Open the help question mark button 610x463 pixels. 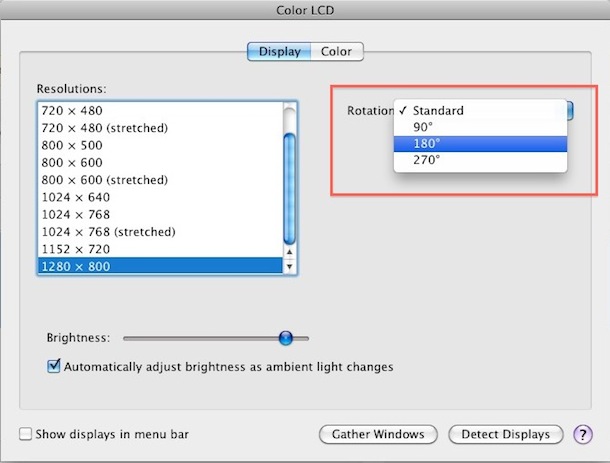[x=583, y=434]
